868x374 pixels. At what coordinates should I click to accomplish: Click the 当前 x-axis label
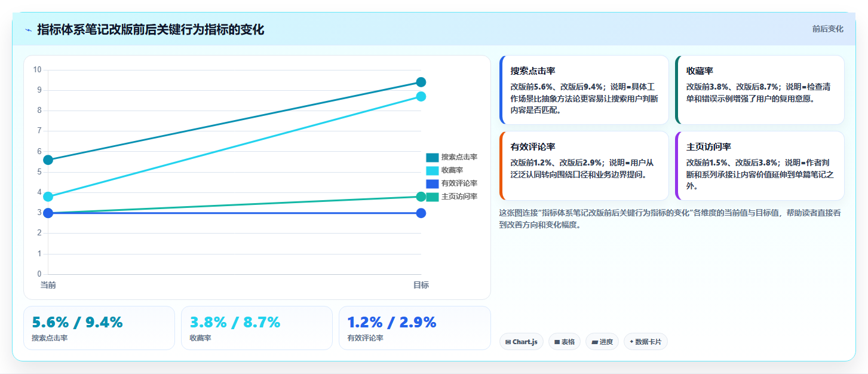pyautogui.click(x=48, y=285)
